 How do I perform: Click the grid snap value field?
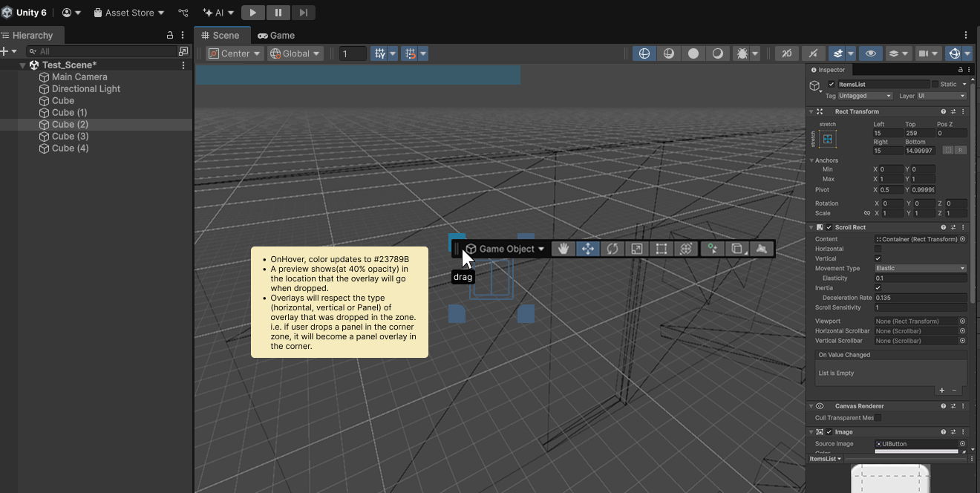[353, 53]
